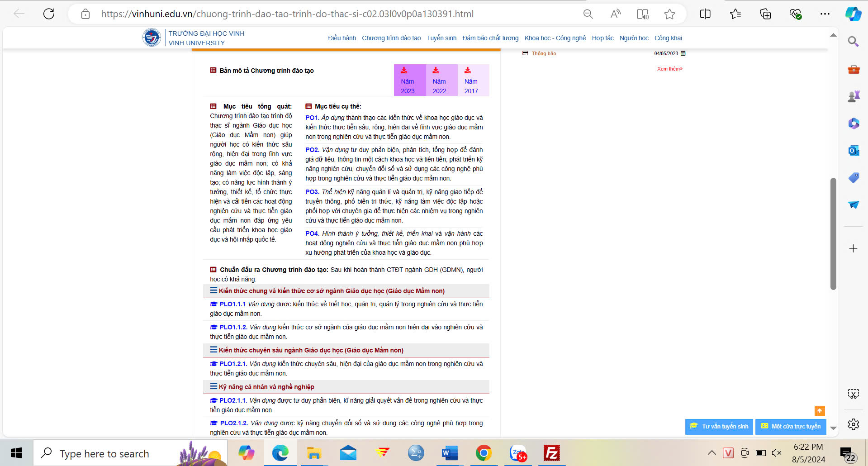Open the Chương trình đào tạo menu
This screenshot has width=868, height=466.
pyautogui.click(x=391, y=38)
